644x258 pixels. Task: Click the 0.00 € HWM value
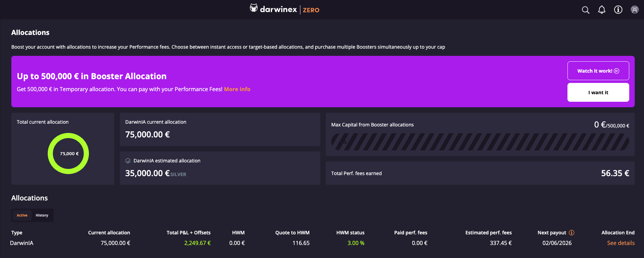[x=237, y=243]
